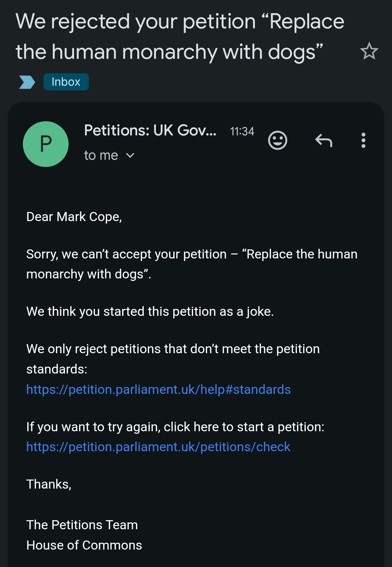Click 'The Petitions Team' signature line

click(x=82, y=525)
